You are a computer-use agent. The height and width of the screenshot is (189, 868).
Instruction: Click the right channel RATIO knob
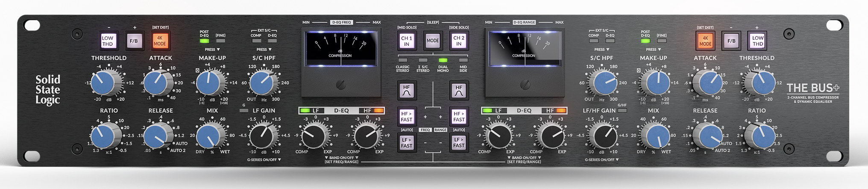coord(762,136)
